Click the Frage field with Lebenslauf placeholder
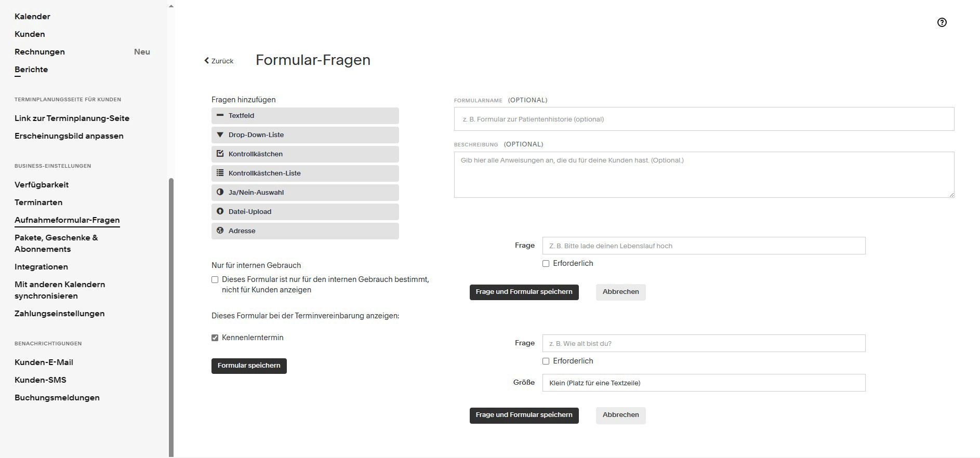The width and height of the screenshot is (980, 458). tap(704, 246)
